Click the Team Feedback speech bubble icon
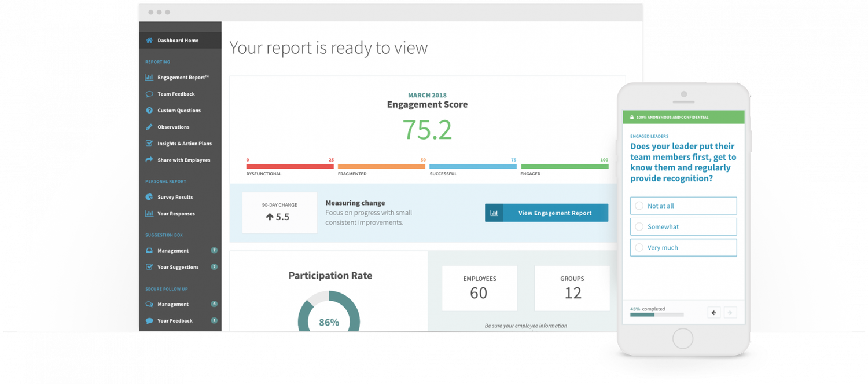868x384 pixels. click(x=149, y=94)
